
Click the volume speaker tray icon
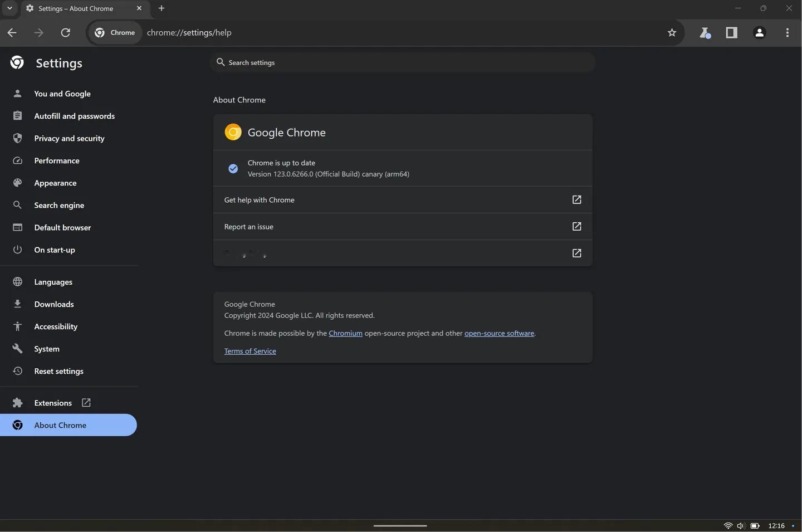741,526
